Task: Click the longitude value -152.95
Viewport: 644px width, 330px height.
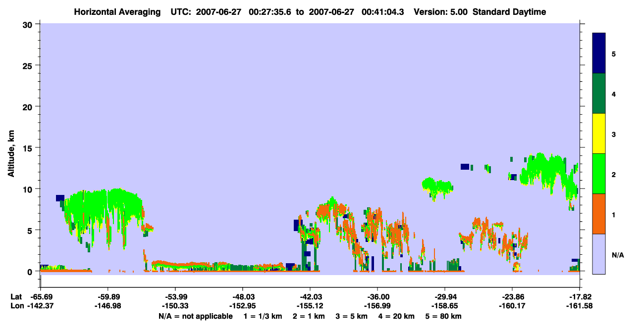Action: pos(242,306)
